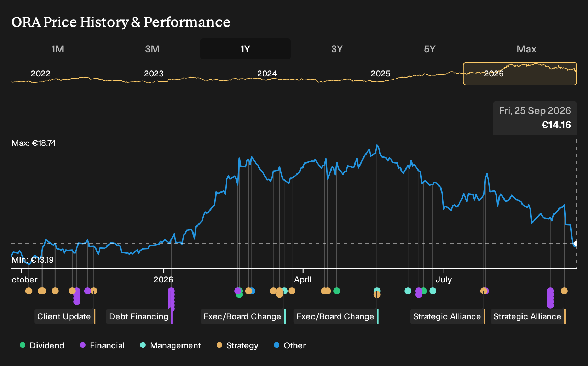
Task: Select the 1M time range tab
Action: click(x=58, y=49)
